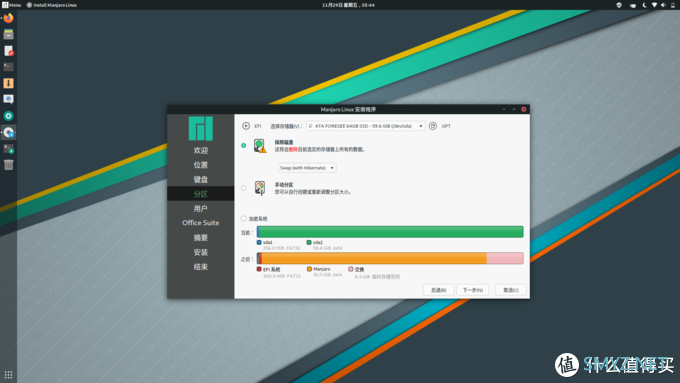Open the clock and date in top panel
Viewport: 680px width, 383px height.
coord(348,5)
